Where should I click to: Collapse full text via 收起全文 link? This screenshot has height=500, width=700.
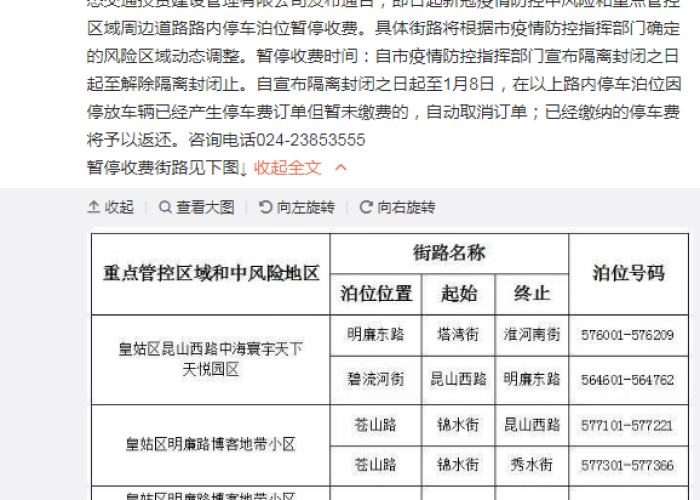pyautogui.click(x=288, y=168)
